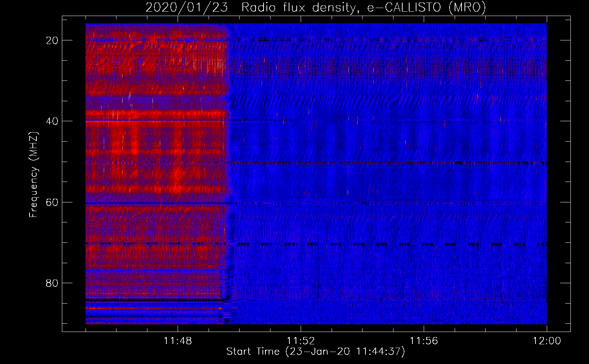Click the time tick label "12:00"
Image resolution: width=589 pixels, height=364 pixels.
click(x=547, y=341)
